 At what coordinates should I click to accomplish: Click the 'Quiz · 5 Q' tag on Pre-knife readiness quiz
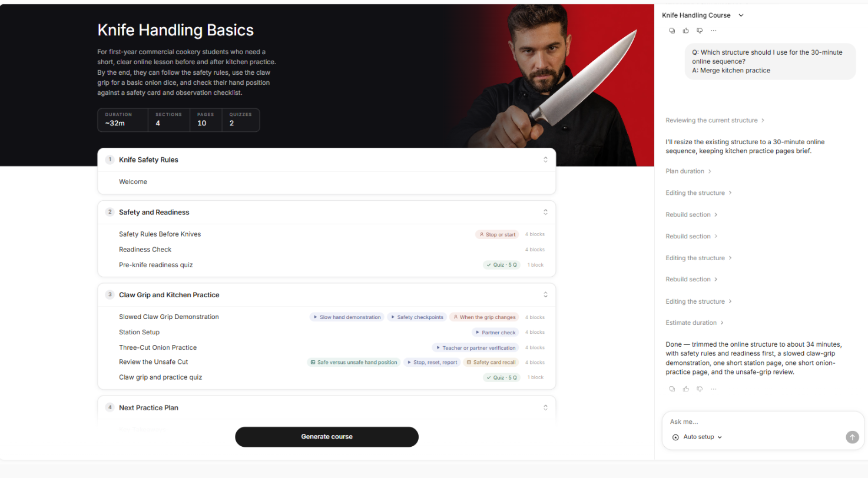pos(502,265)
